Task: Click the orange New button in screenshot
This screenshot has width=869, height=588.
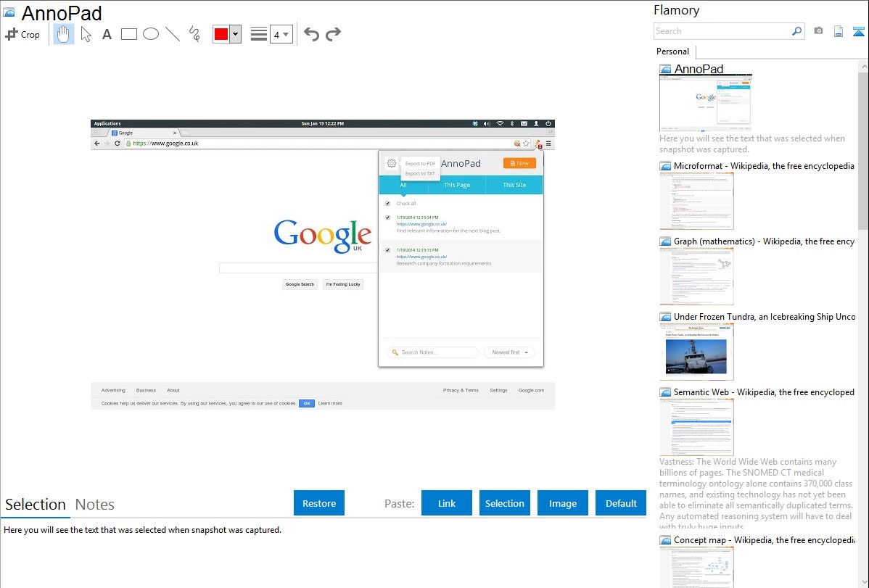Action: click(x=519, y=163)
